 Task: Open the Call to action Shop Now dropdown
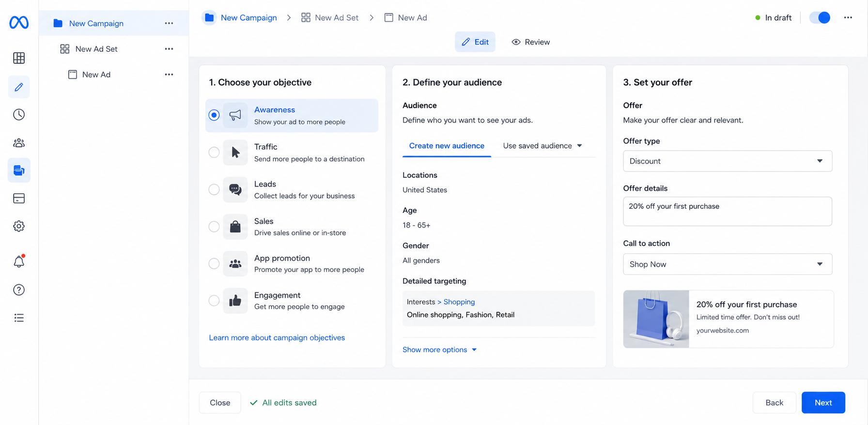(x=728, y=264)
